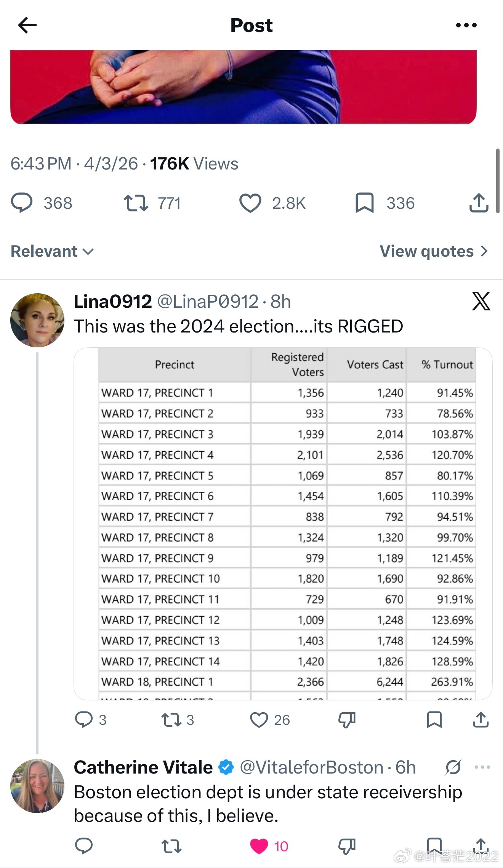Tap the Grok icon on Catherine Vitale's reply
The image size is (503, 868).
[453, 767]
